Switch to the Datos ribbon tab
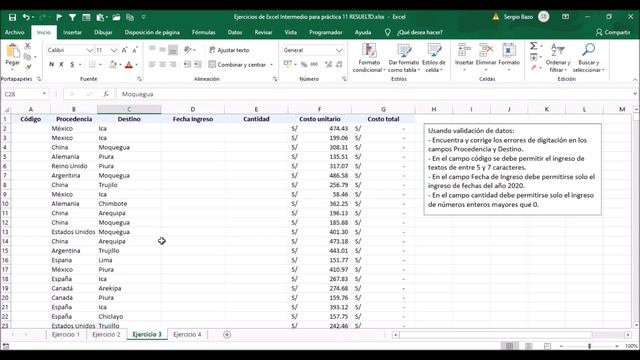Viewport: 640px width, 360px height. (x=235, y=32)
